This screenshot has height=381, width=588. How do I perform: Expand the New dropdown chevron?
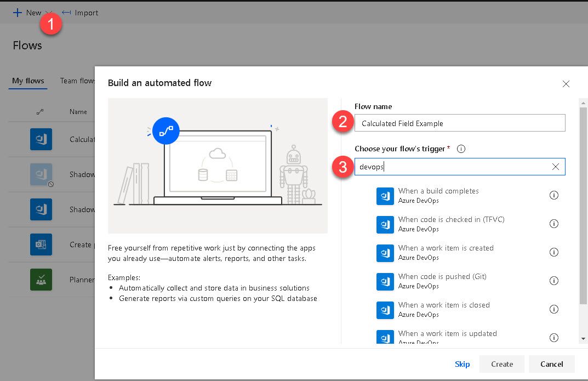[x=49, y=13]
